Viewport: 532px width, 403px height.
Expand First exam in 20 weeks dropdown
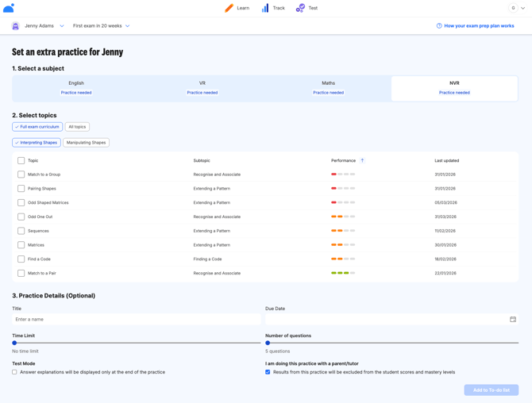pyautogui.click(x=127, y=26)
